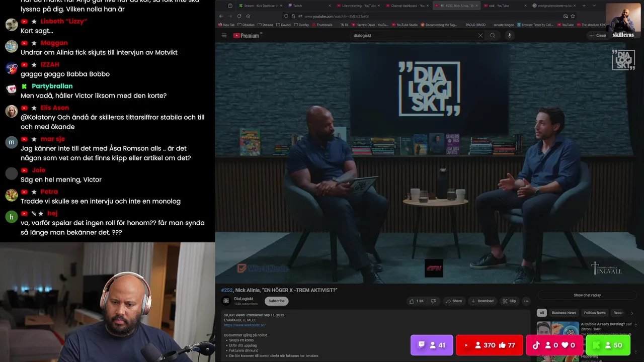This screenshot has height=362, width=644.
Task: Click Show chat replay
Action: point(587,295)
